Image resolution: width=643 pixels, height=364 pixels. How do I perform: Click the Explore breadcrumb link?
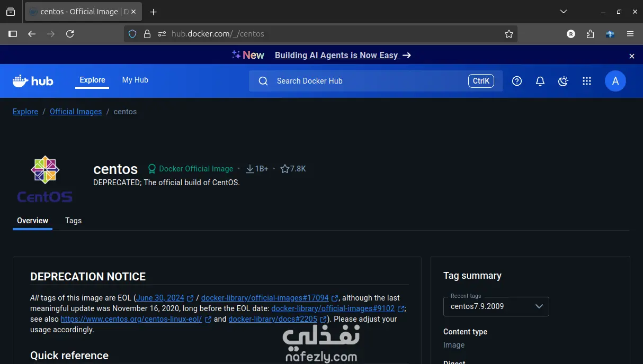(25, 112)
